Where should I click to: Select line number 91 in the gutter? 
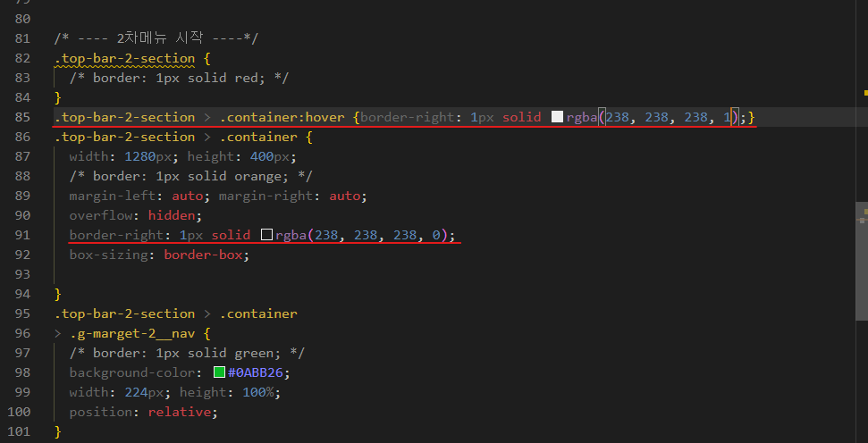click(x=22, y=235)
